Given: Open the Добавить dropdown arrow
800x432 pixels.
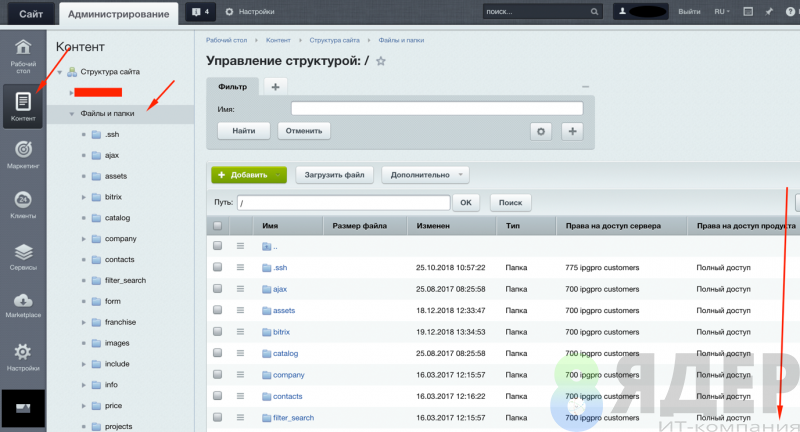Looking at the screenshot, I should point(278,175).
